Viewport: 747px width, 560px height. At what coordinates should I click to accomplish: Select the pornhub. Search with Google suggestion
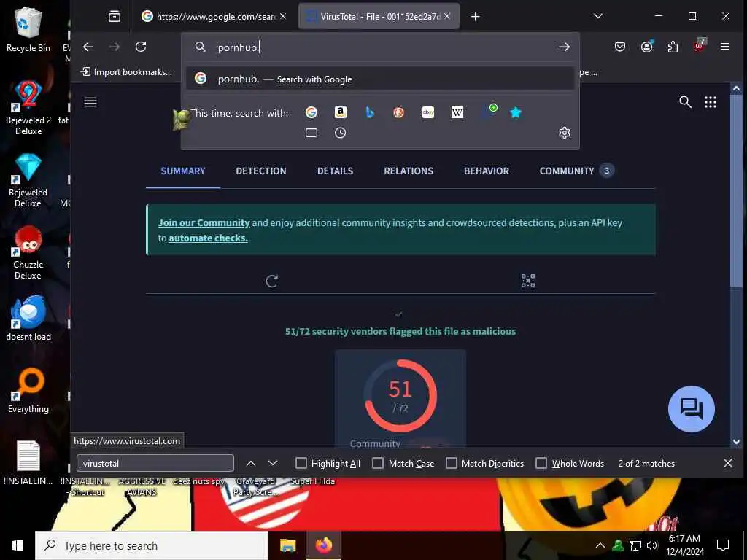pyautogui.click(x=380, y=79)
